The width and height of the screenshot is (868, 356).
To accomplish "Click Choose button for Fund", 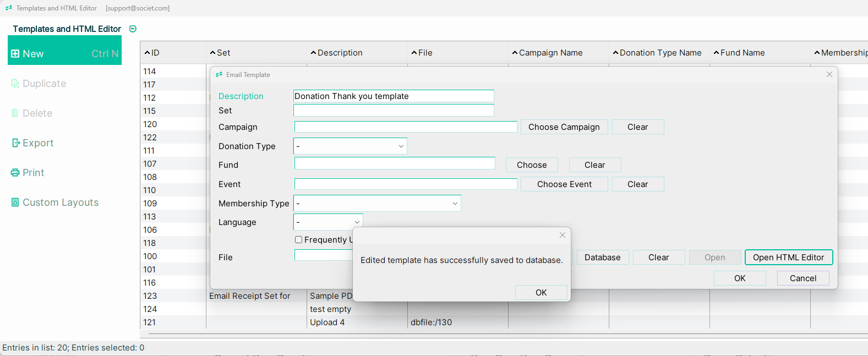I will pos(532,165).
